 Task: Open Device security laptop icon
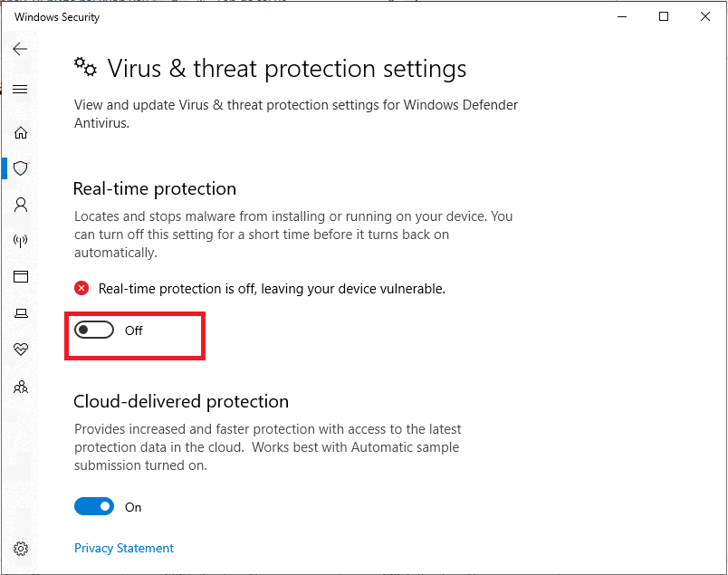click(21, 313)
